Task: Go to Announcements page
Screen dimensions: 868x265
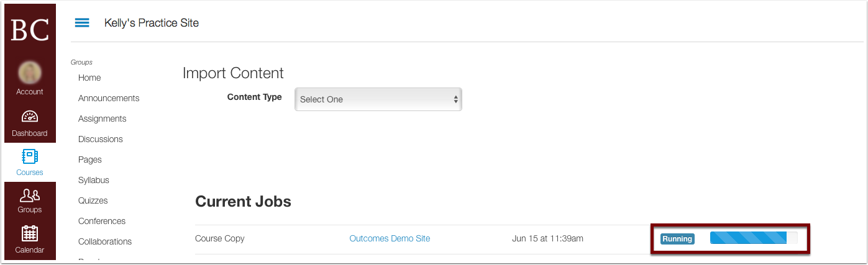Action: tap(109, 98)
